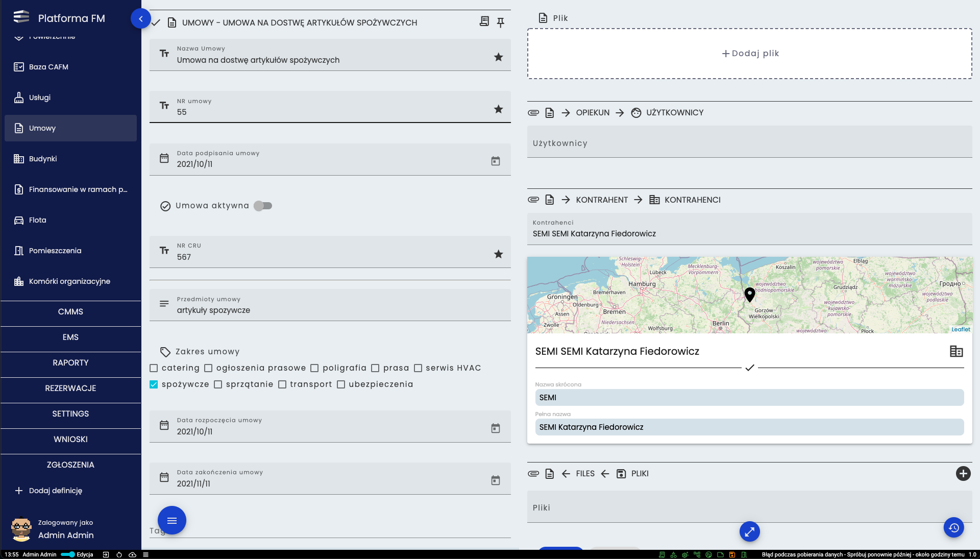The width and height of the screenshot is (980, 559).
Task: Click the refresh icon in status bar
Action: coord(119,554)
